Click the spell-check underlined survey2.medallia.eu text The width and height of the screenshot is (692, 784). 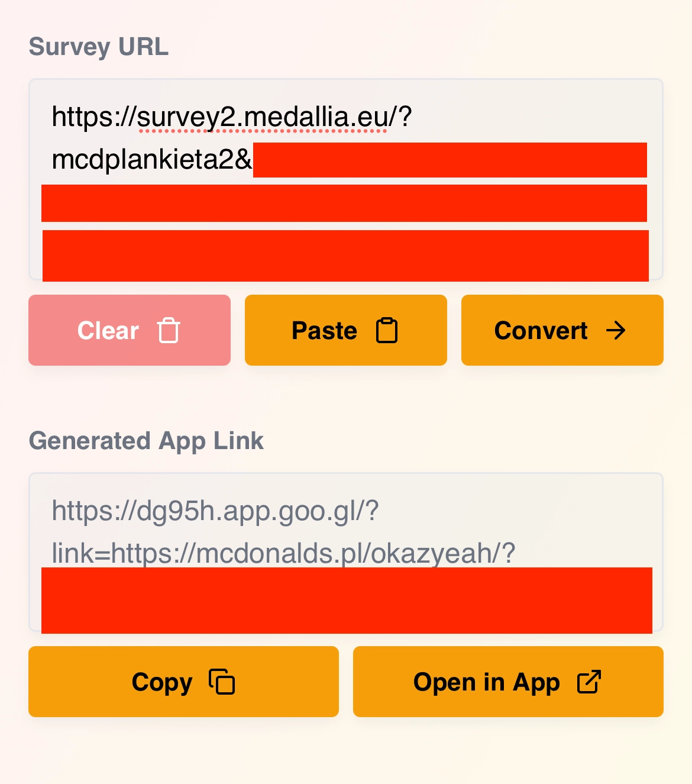click(263, 117)
